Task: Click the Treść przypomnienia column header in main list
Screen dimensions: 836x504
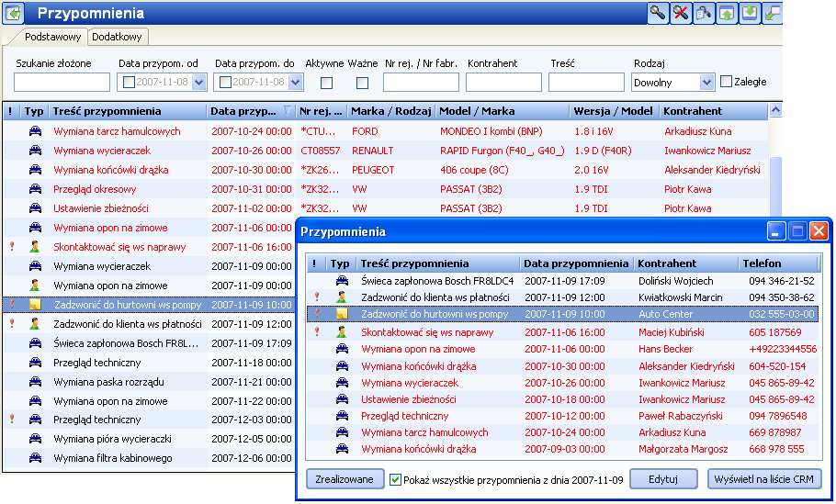Action: 128,111
